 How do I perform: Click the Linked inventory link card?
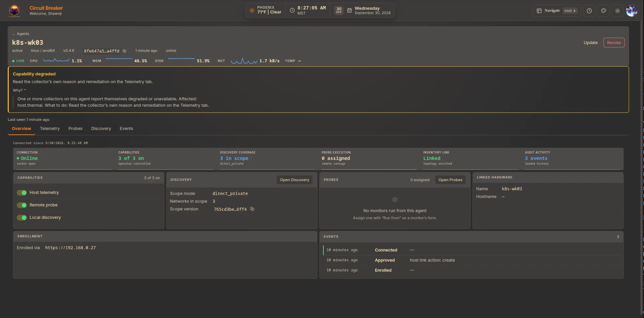pyautogui.click(x=471, y=159)
